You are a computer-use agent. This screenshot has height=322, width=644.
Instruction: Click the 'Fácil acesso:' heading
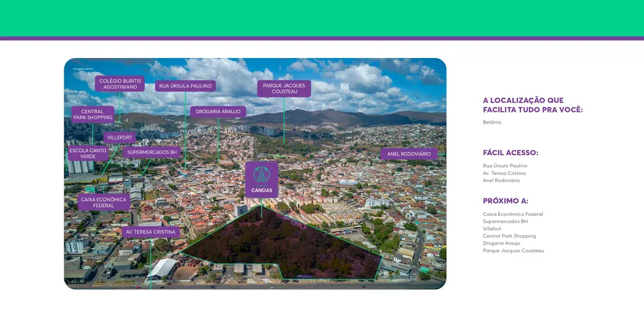[511, 153]
